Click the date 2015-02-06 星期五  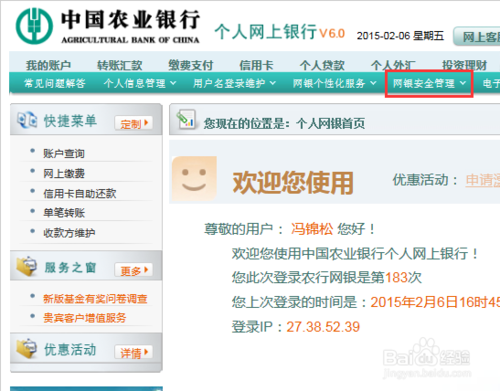pyautogui.click(x=400, y=35)
